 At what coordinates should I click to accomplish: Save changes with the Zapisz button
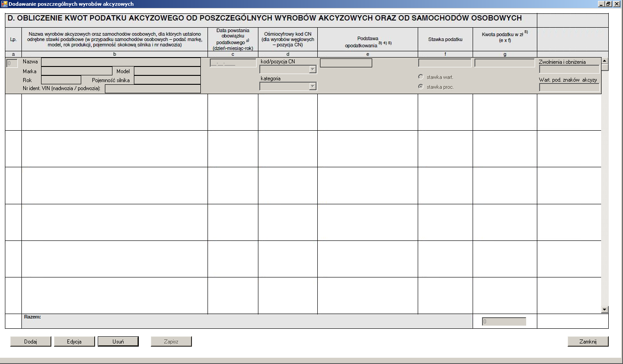171,342
